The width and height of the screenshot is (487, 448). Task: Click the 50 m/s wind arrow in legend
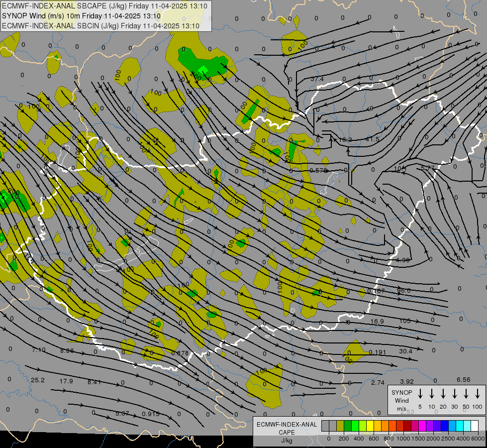(466, 394)
